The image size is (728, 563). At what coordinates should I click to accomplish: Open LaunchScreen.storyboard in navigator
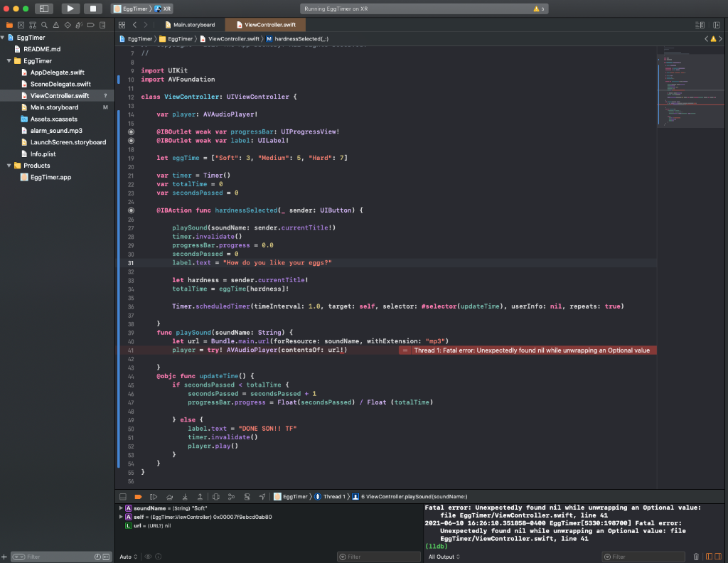point(63,142)
